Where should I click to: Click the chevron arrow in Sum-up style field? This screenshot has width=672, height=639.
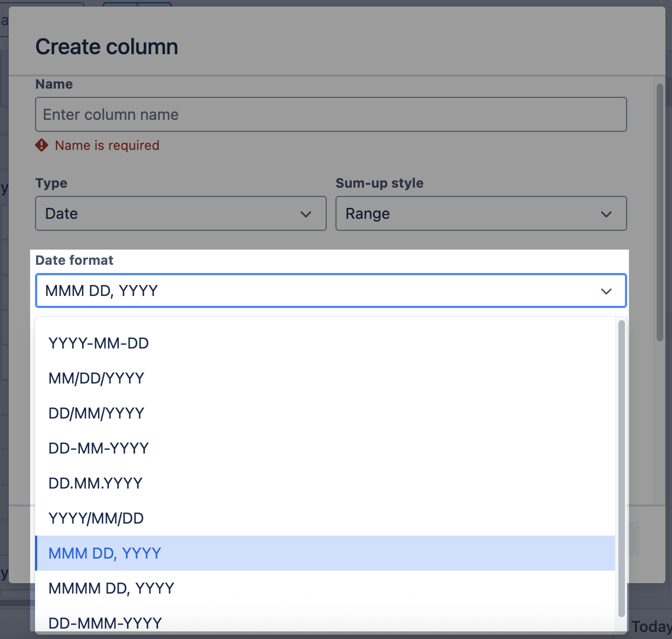point(606,214)
